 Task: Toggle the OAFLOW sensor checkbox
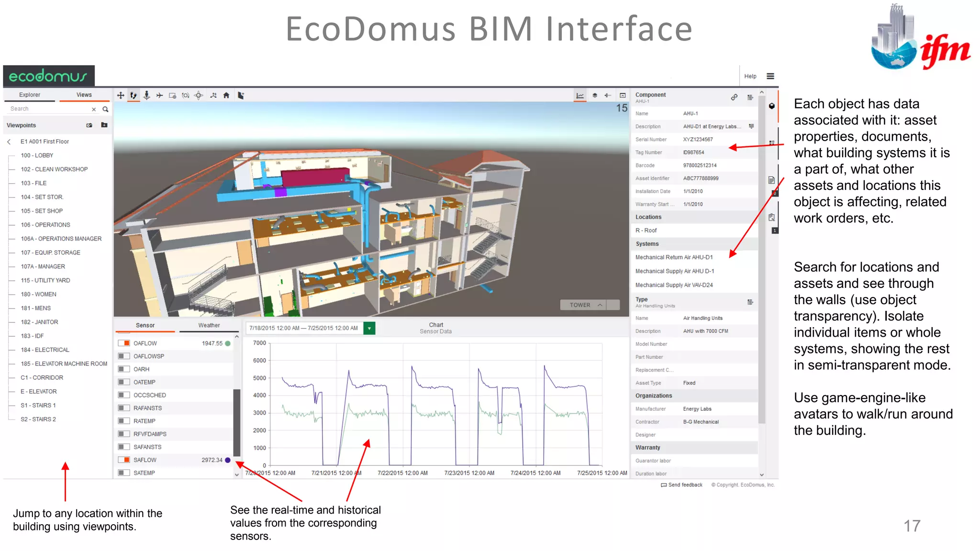click(124, 343)
